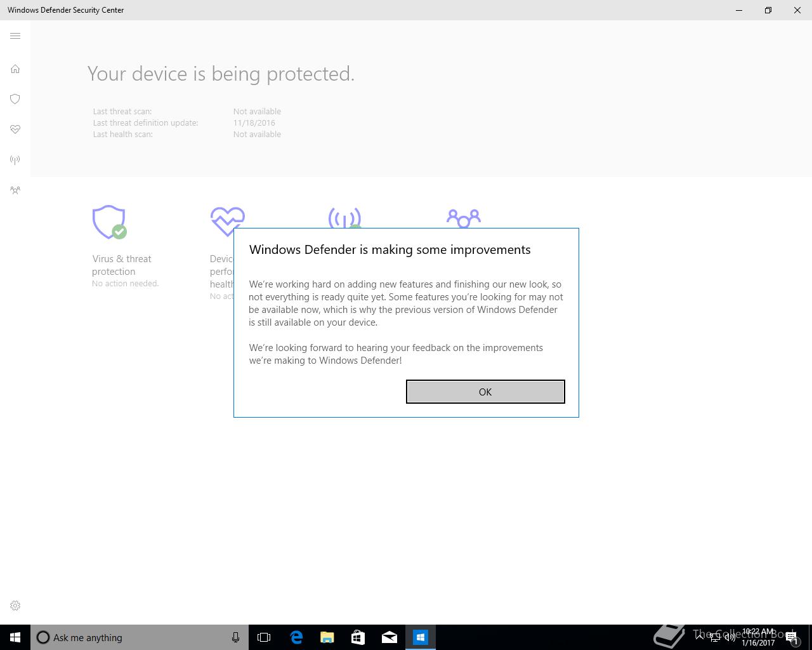This screenshot has width=812, height=650.
Task: Open the taskbar clock showing 10:22 AM
Action: (x=758, y=637)
